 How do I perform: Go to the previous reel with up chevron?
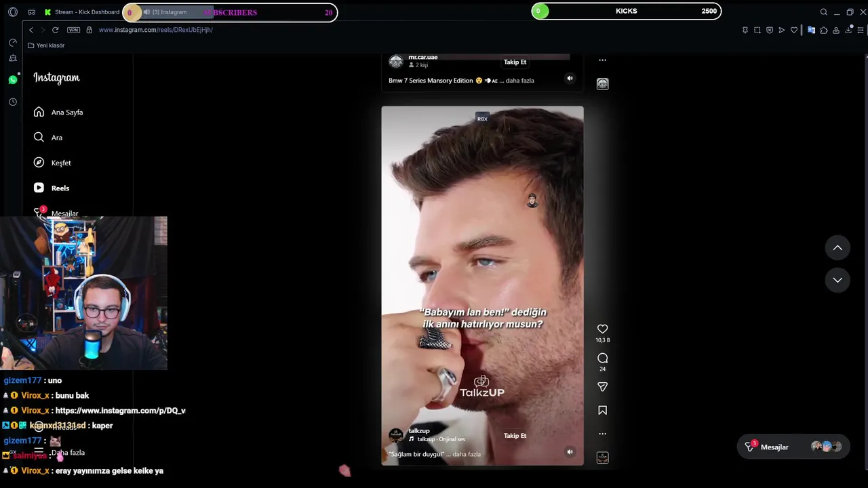837,248
